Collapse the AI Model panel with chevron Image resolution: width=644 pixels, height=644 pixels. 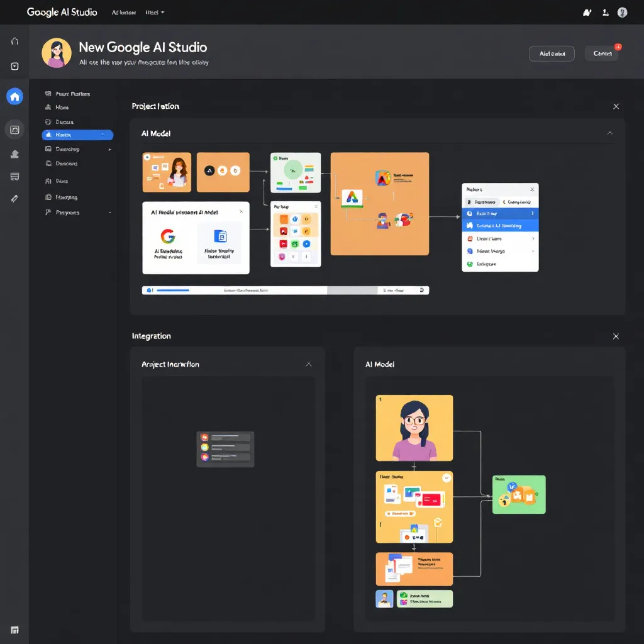tap(609, 133)
